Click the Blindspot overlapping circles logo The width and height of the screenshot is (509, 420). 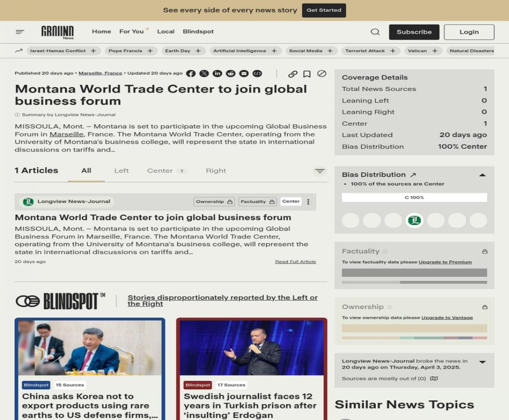click(28, 301)
